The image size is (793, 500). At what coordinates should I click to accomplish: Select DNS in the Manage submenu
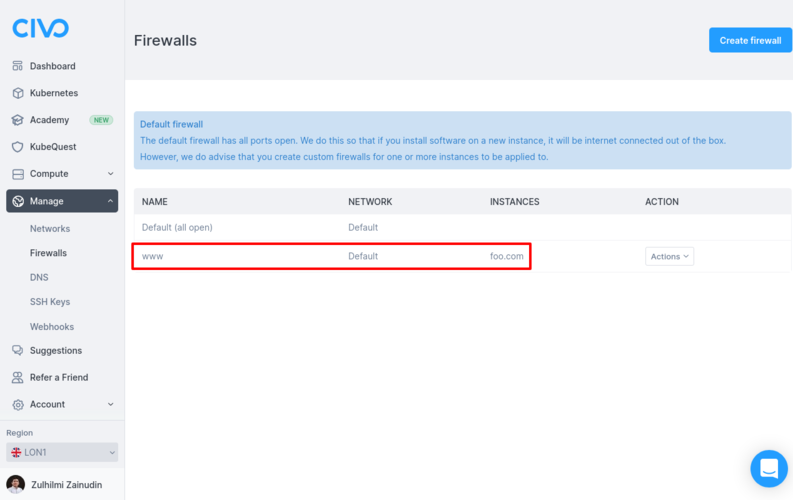coord(39,278)
